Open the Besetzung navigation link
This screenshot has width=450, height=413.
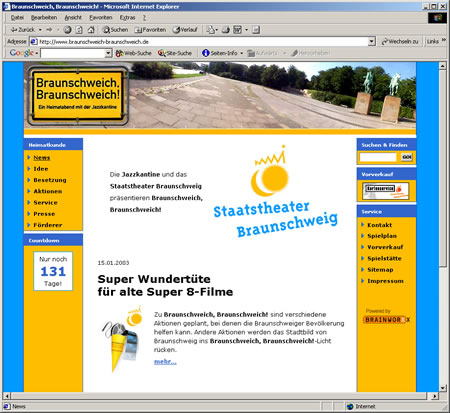pos(50,180)
